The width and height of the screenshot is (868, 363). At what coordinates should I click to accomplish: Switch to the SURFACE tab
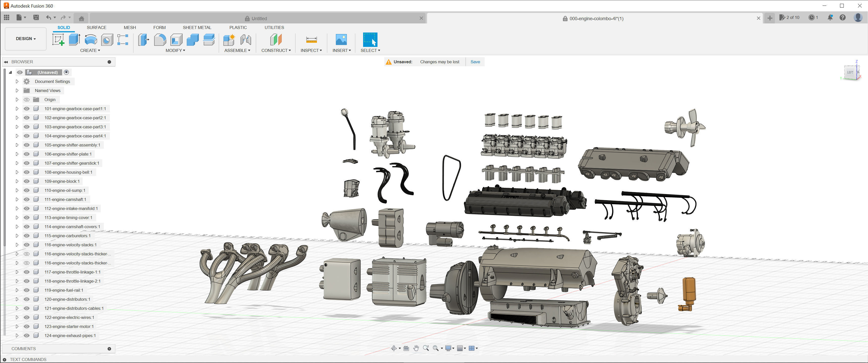click(96, 28)
